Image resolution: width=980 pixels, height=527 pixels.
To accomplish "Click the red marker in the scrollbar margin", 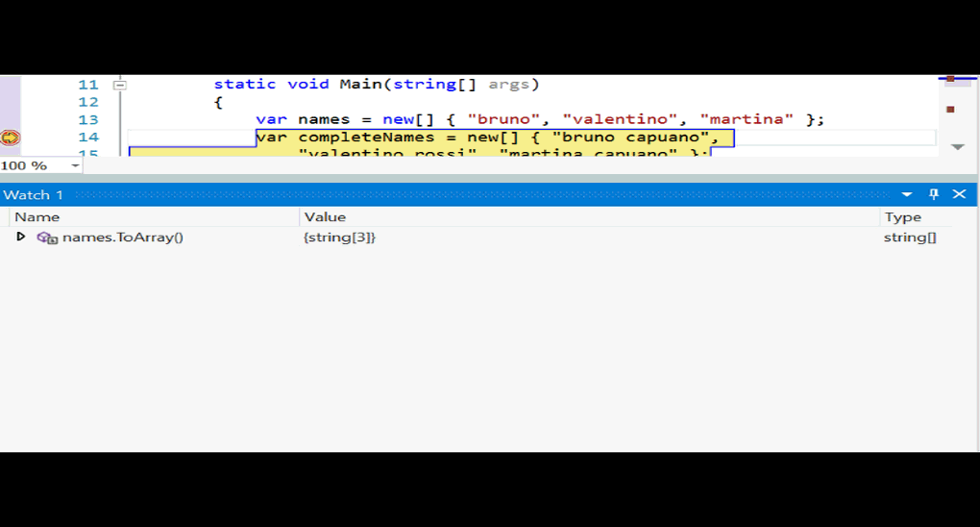I will coord(950,110).
